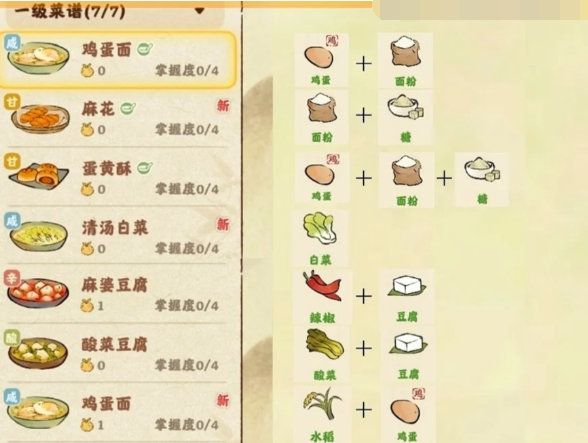Select the highlighted 鸡蛋面 recipe at top
Viewport: 588px width, 443px height.
[x=118, y=60]
